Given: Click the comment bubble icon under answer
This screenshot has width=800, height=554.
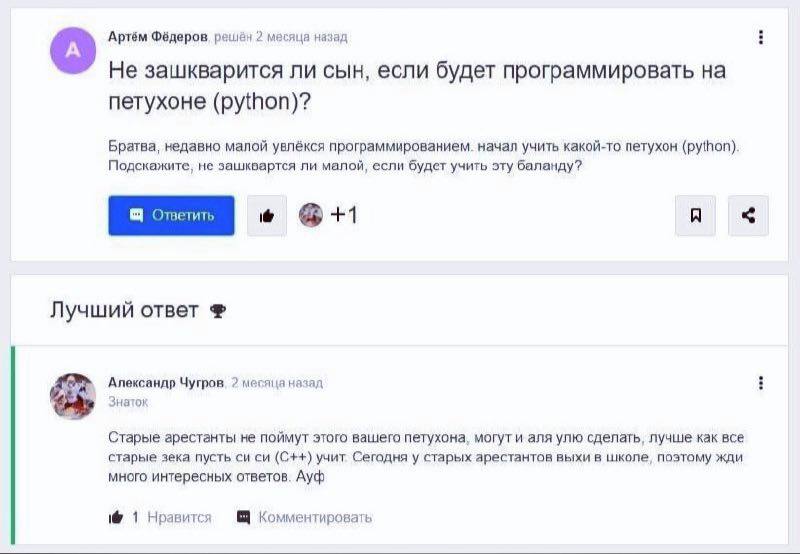Looking at the screenshot, I should [x=243, y=517].
